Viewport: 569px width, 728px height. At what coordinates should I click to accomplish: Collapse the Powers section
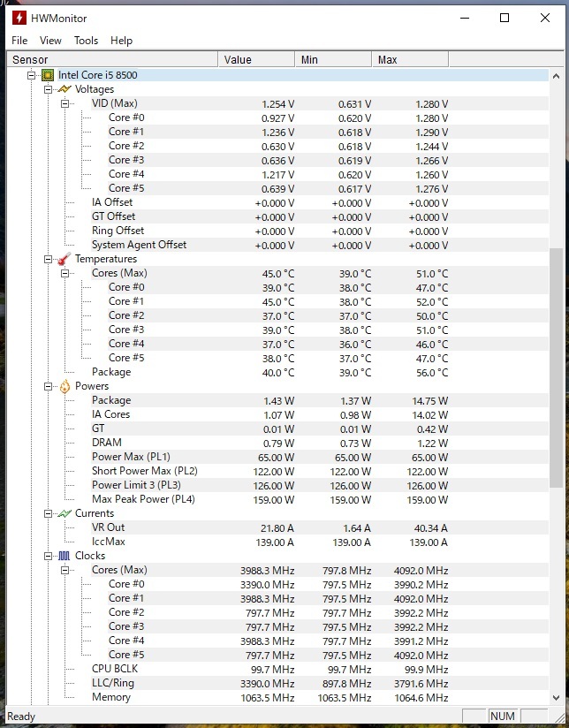click(49, 386)
